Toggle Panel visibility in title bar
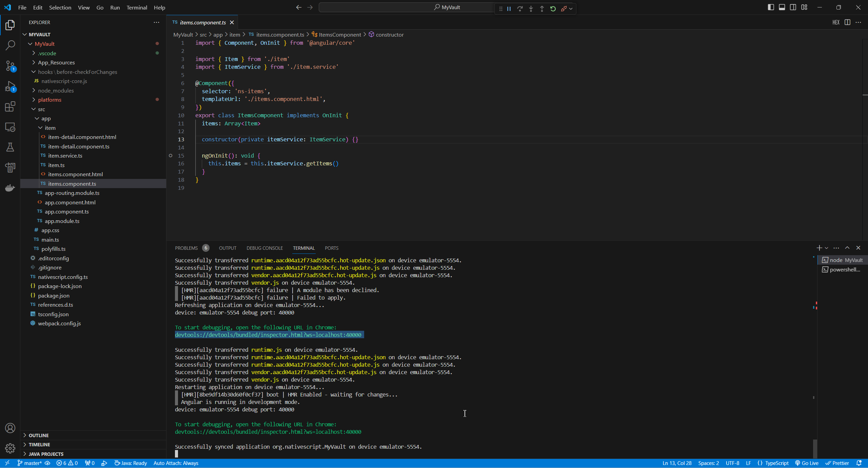 782,7
